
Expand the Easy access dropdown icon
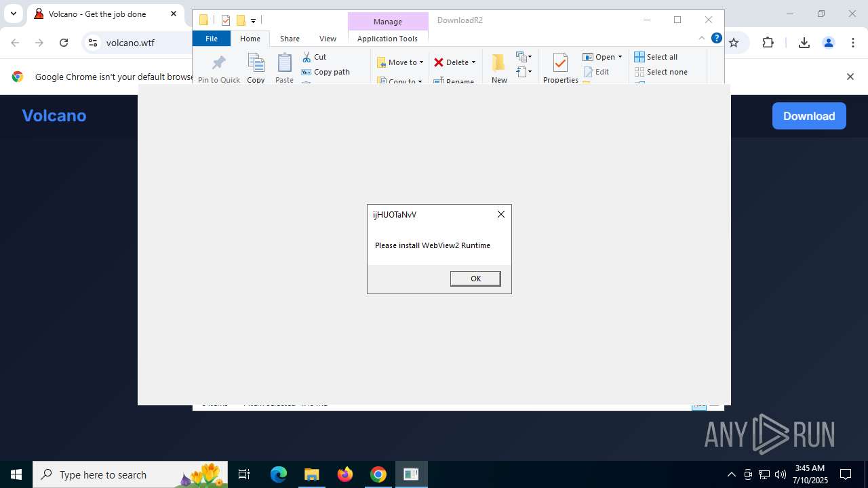click(524, 71)
